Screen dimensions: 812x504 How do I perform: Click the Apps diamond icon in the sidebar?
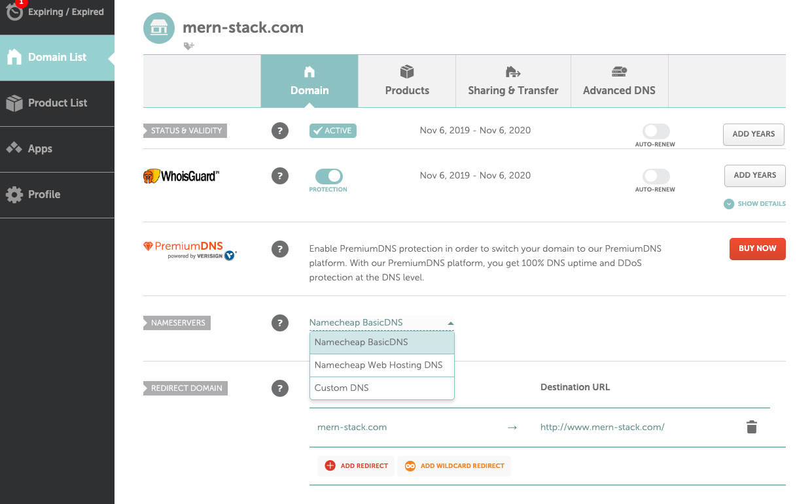pos(14,148)
